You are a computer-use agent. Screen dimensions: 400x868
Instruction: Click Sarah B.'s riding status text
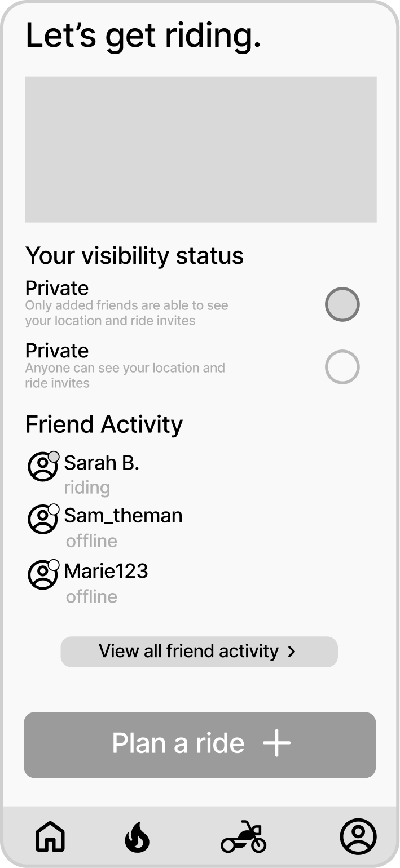click(x=87, y=488)
